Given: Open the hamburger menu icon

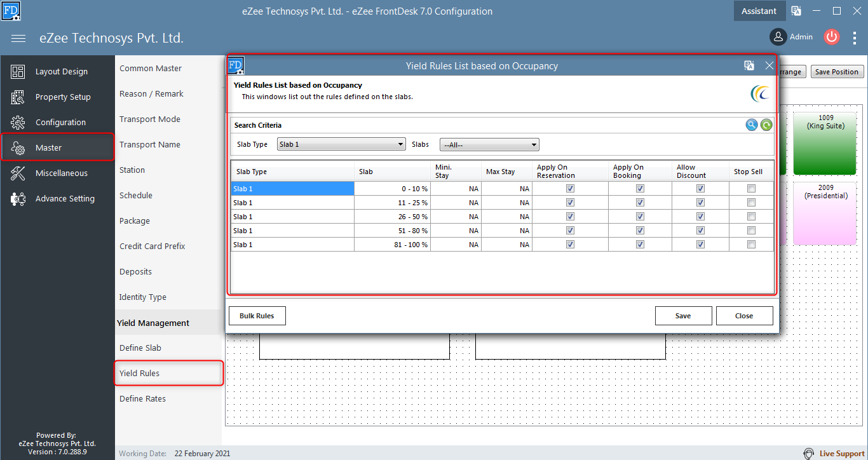Looking at the screenshot, I should click(x=18, y=38).
